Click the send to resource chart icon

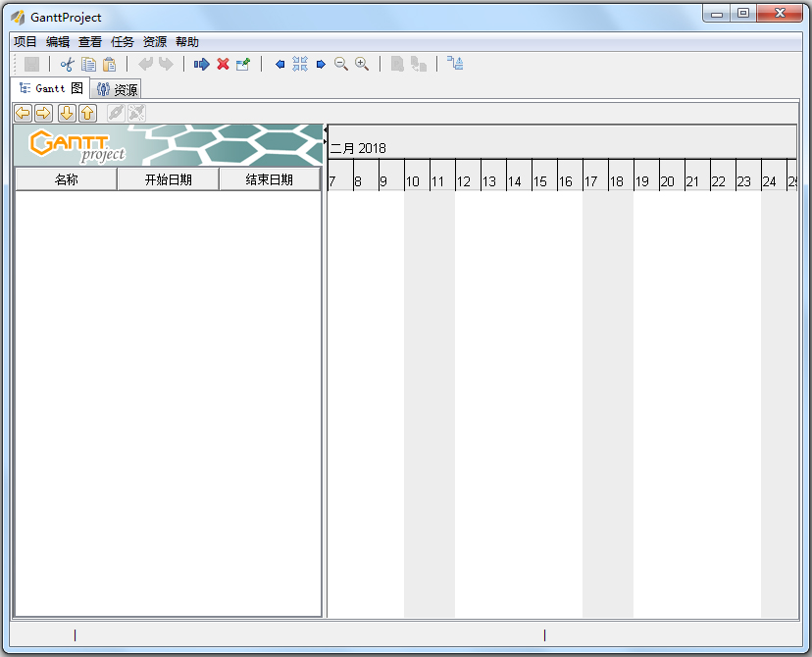click(x=454, y=64)
